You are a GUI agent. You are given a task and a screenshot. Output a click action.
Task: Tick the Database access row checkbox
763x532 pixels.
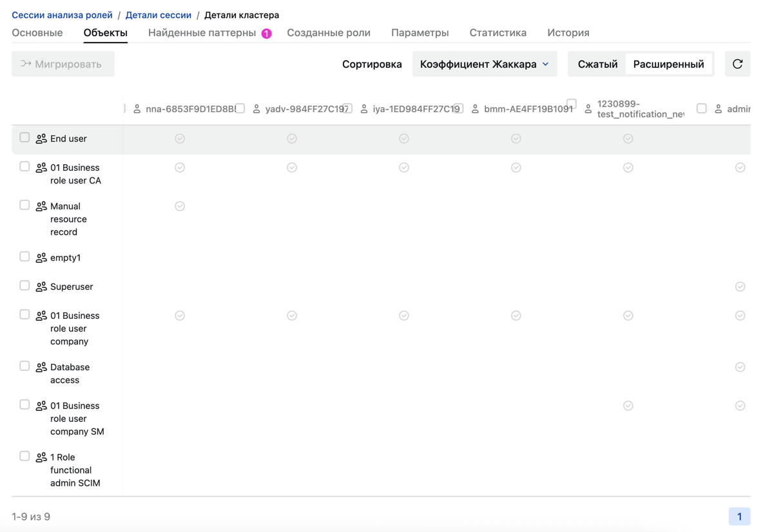tap(24, 366)
